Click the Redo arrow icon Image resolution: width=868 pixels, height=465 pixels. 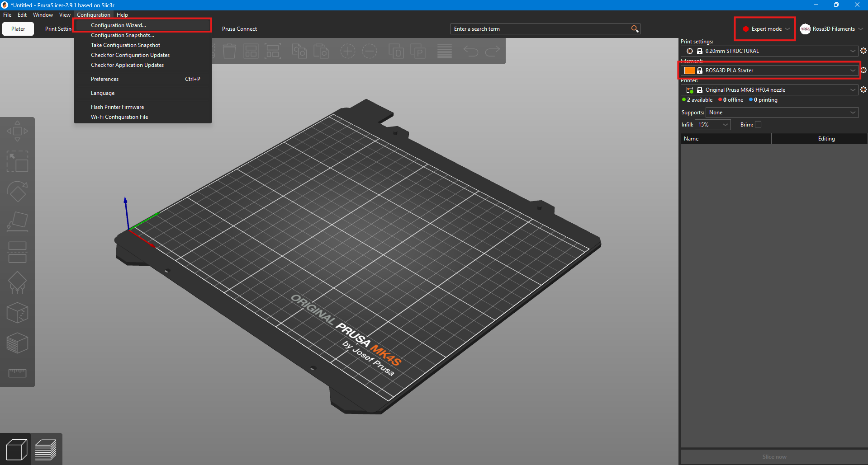click(493, 51)
